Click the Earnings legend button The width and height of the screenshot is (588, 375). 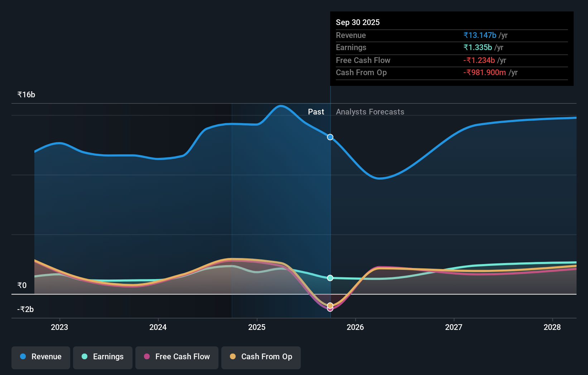(103, 357)
